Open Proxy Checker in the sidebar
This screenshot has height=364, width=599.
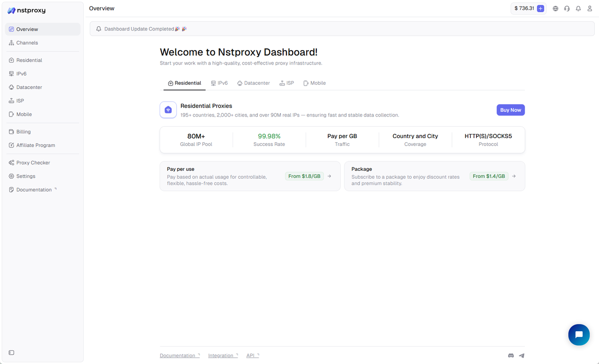click(x=33, y=163)
